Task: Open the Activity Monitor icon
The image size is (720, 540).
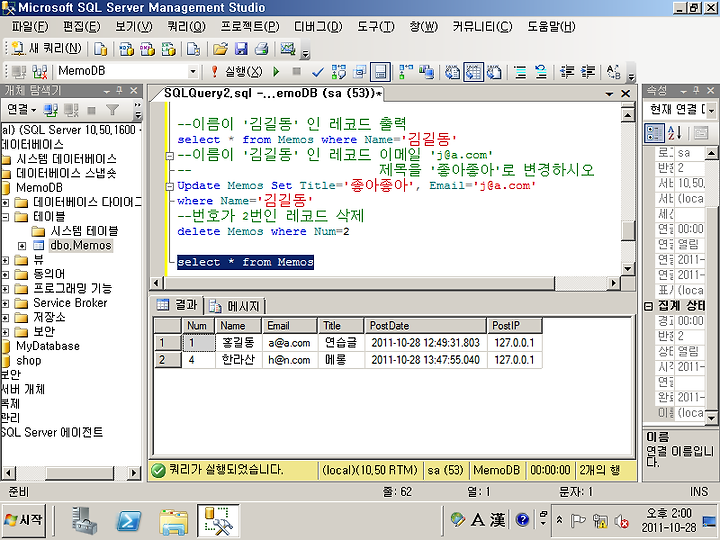Action: [288, 48]
